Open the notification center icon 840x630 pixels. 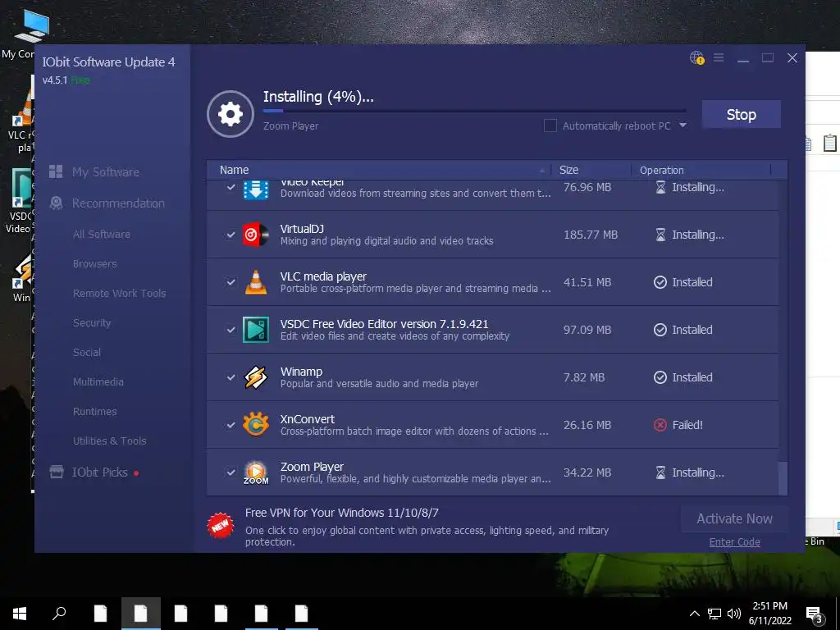point(815,614)
